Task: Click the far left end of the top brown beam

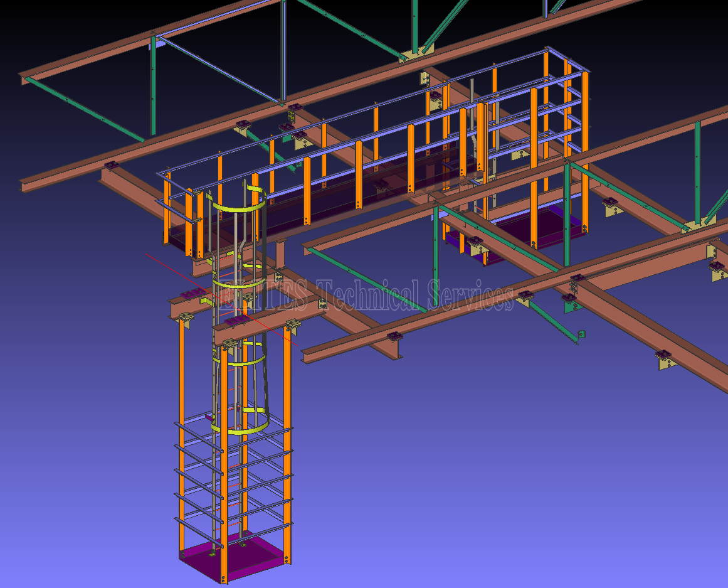Action: pos(24,79)
